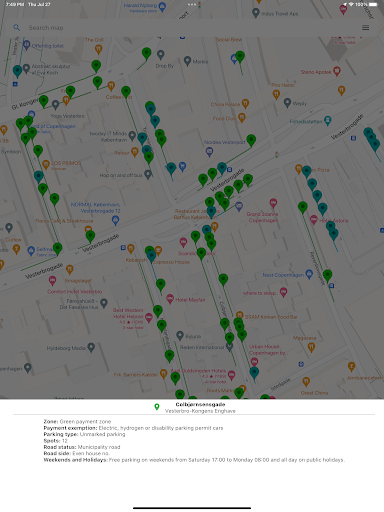Image resolution: width=384 pixels, height=512 pixels.
Task: Tap the search magnifier icon
Action: 16,28
